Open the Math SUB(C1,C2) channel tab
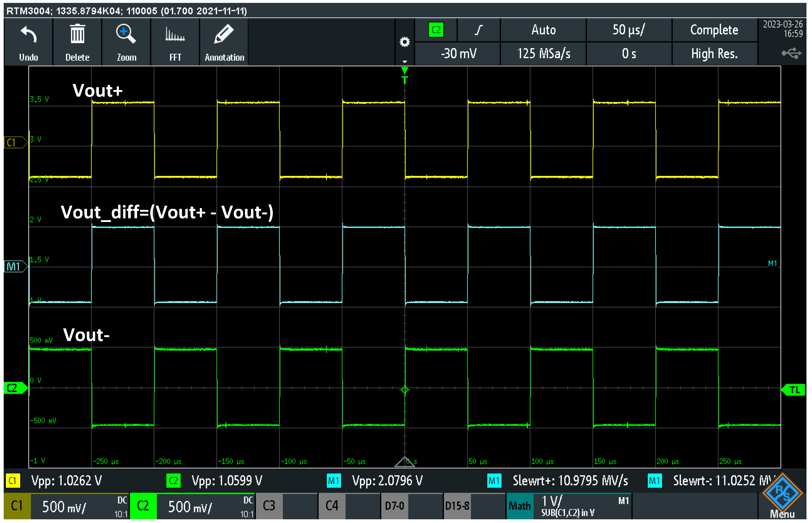This screenshot has width=812, height=523. click(569, 506)
